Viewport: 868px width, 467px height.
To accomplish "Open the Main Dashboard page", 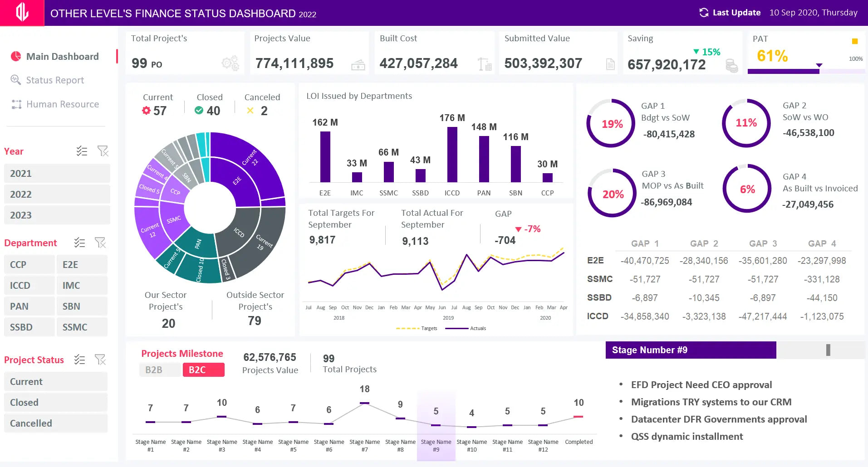I will tap(62, 57).
